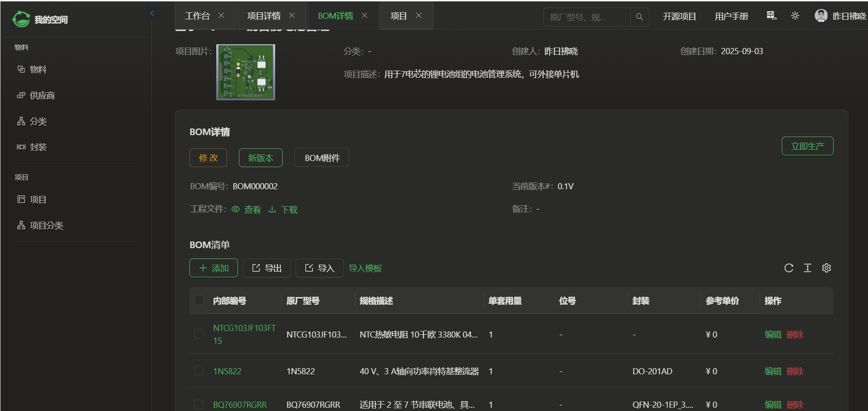This screenshot has height=411, width=868.
Task: Collapse the left sidebar chevron
Action: (x=152, y=13)
